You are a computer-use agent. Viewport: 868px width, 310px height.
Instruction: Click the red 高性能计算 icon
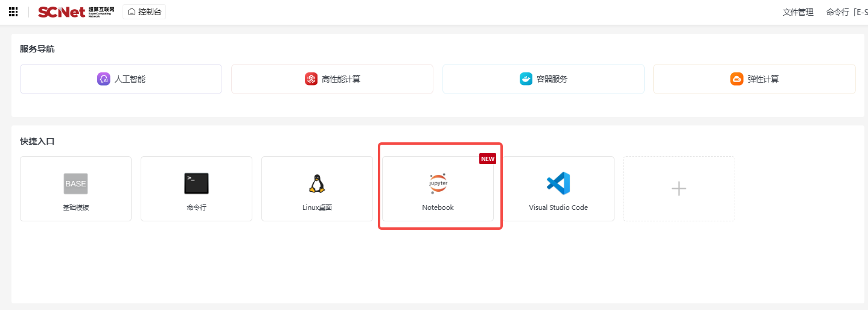[311, 79]
